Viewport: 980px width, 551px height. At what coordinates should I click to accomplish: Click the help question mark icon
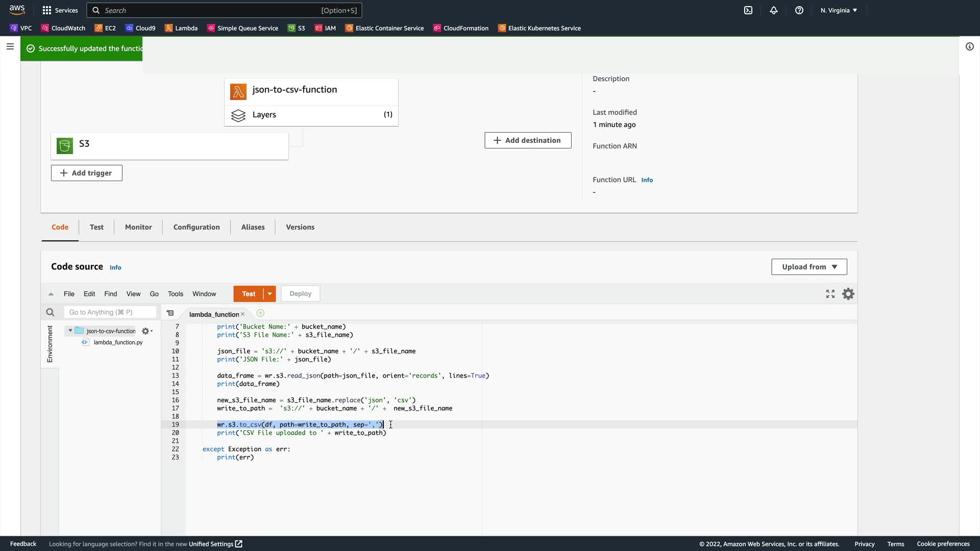click(799, 10)
